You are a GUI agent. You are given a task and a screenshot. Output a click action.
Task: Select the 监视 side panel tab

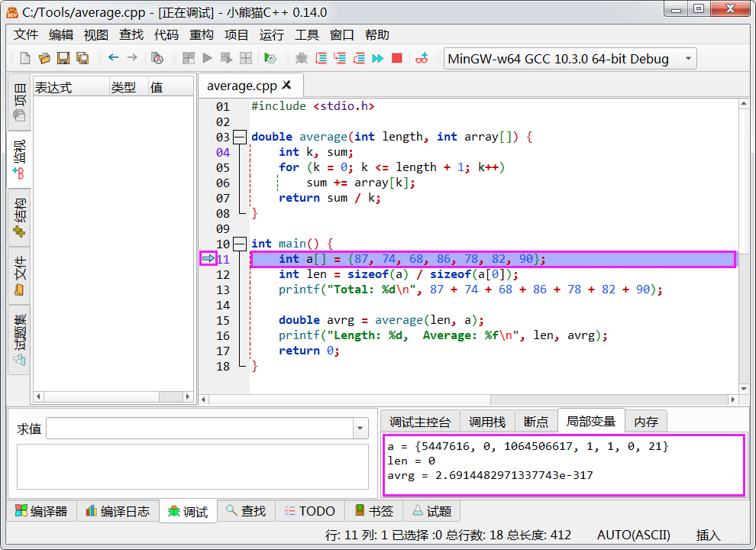tap(19, 160)
